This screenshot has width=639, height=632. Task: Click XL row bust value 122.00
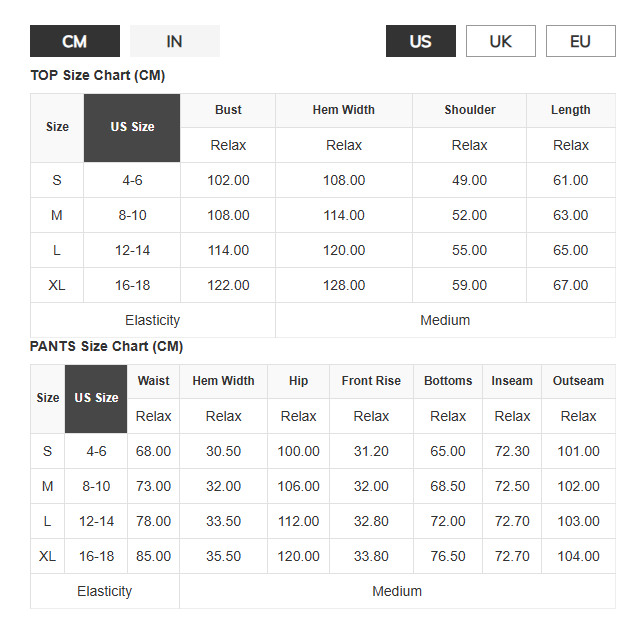[228, 285]
